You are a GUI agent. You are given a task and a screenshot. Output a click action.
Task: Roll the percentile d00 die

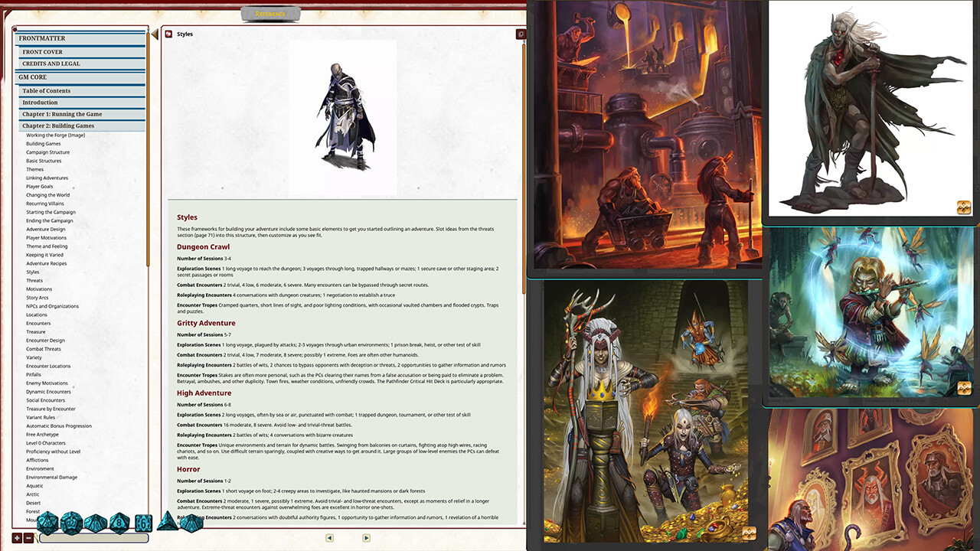(x=191, y=522)
